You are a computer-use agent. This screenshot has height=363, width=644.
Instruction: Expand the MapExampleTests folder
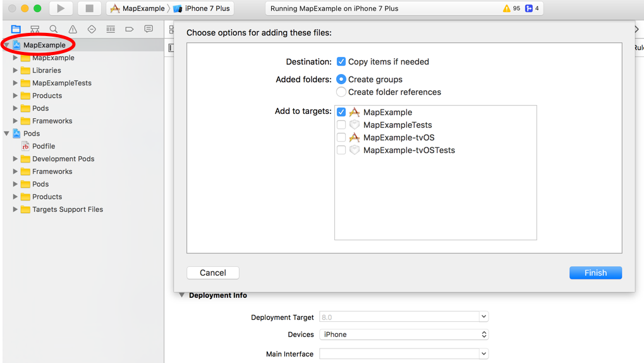click(15, 83)
